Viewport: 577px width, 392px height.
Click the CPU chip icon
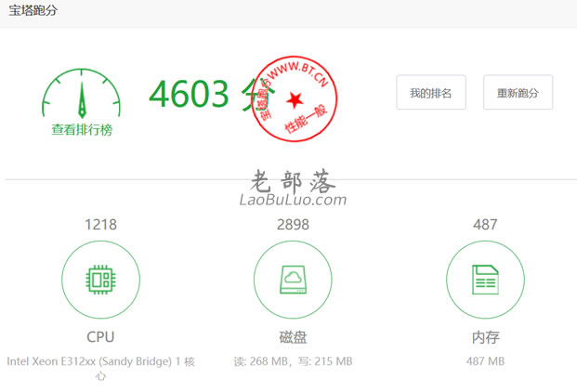point(100,280)
